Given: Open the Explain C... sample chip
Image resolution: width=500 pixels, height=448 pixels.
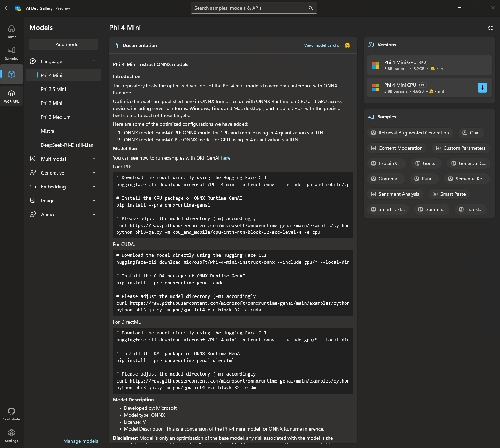Looking at the screenshot, I should [x=386, y=163].
